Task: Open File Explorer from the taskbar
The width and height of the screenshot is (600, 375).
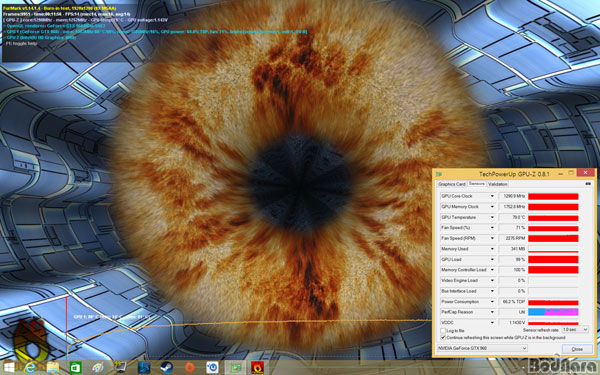Action: [53, 368]
